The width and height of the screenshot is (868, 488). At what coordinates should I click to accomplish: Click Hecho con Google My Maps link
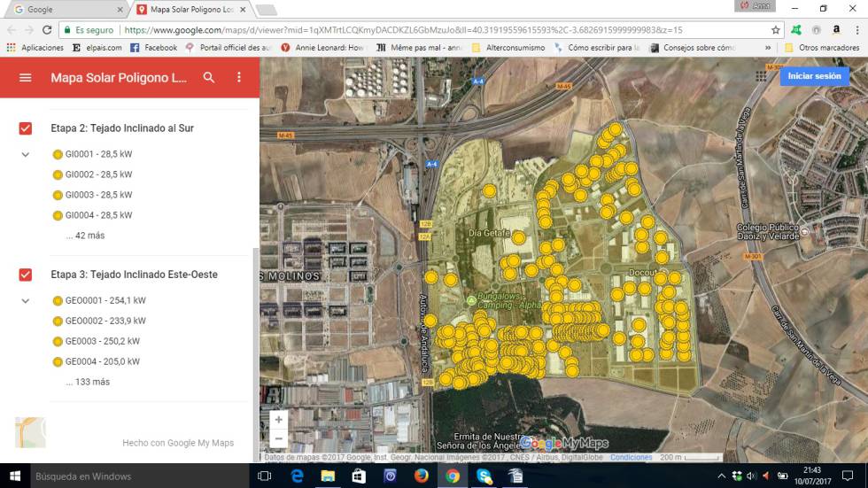[x=178, y=443]
